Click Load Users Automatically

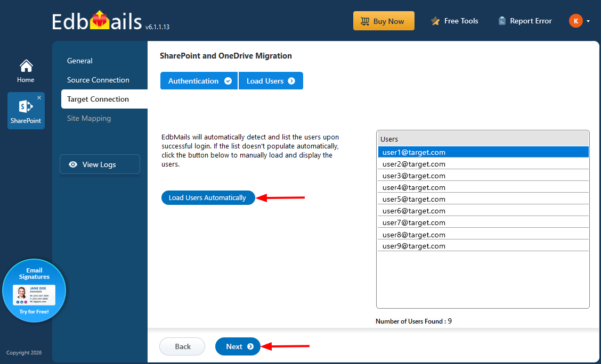click(208, 197)
